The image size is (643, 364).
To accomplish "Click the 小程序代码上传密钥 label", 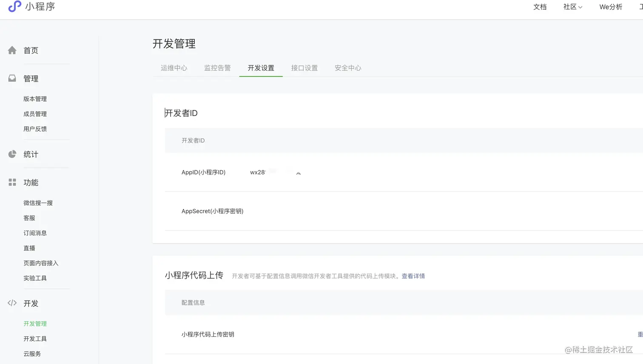I will (208, 335).
